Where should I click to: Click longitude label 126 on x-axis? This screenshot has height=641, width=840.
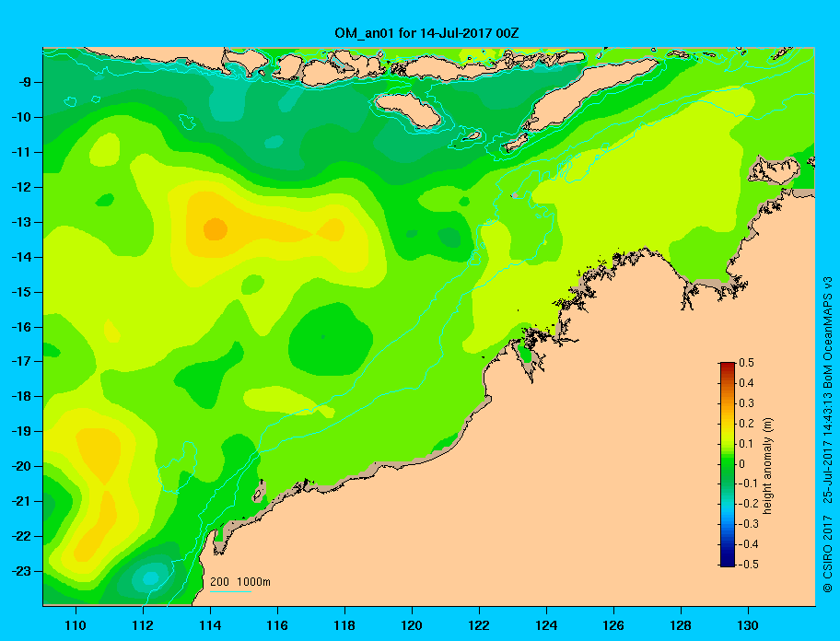point(613,625)
